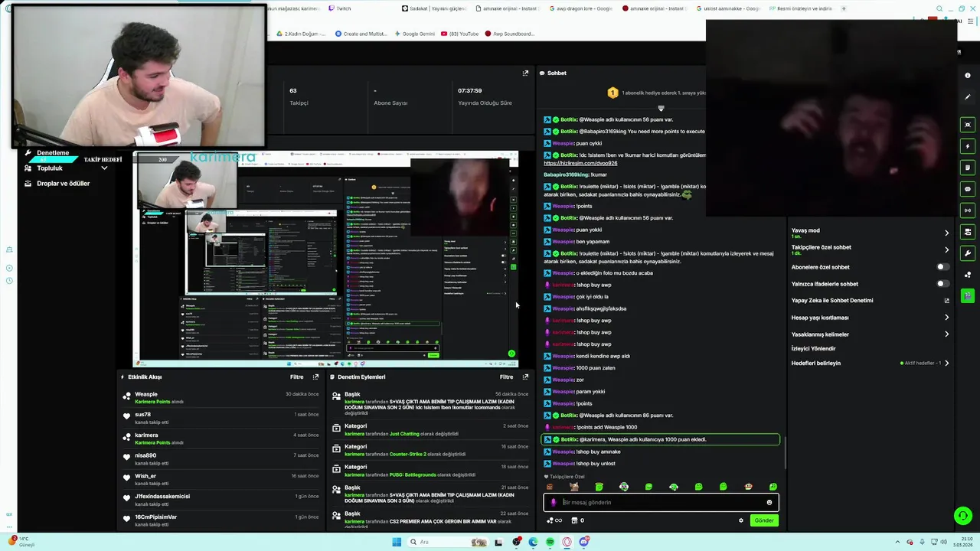Open Discord from the taskbar
The height and width of the screenshot is (551, 980).
[584, 542]
